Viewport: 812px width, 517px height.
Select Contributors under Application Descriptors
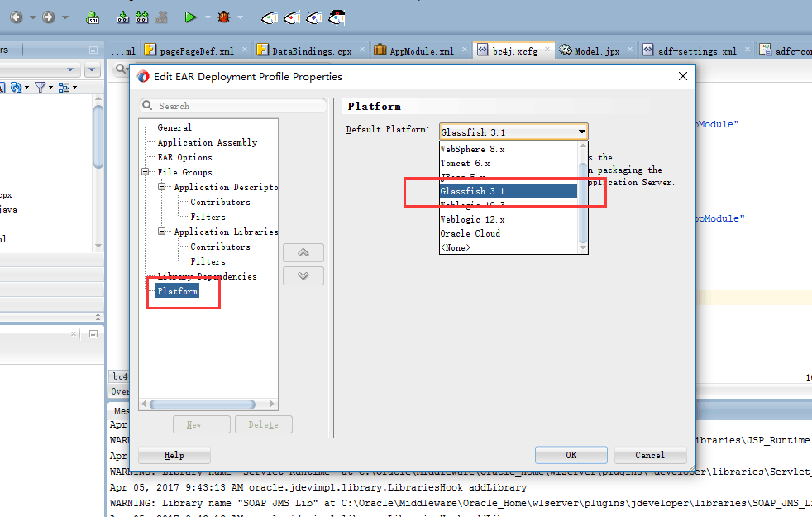[220, 202]
